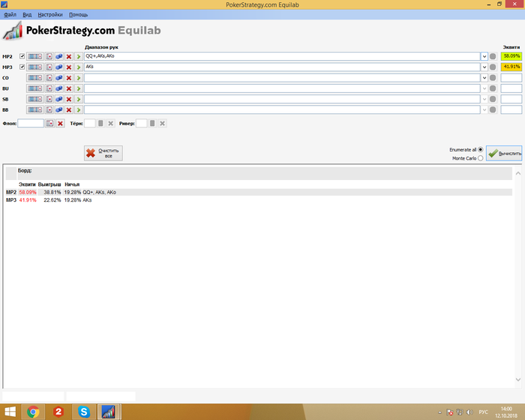The image size is (525, 420).
Task: Click green arrow in BB row
Action: (x=79, y=109)
